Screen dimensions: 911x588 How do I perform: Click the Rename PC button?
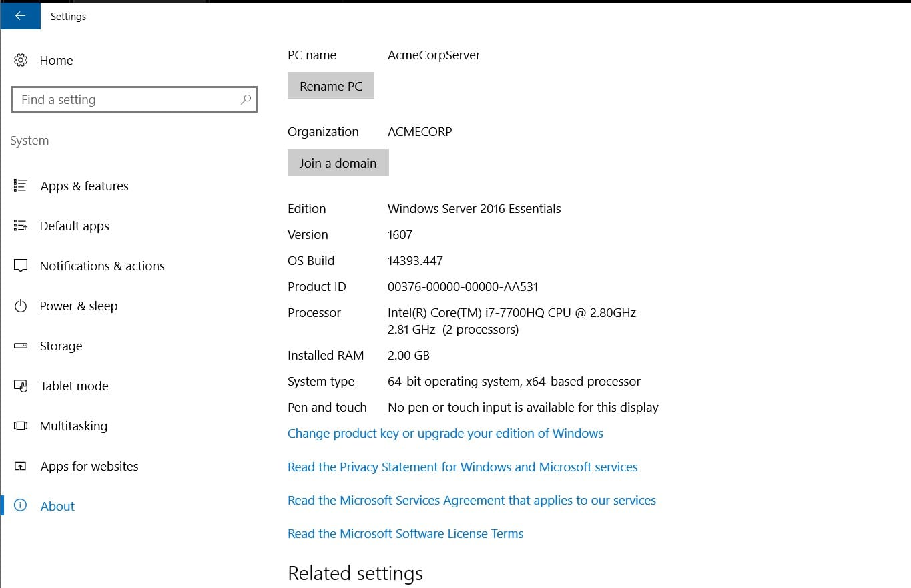pos(331,86)
